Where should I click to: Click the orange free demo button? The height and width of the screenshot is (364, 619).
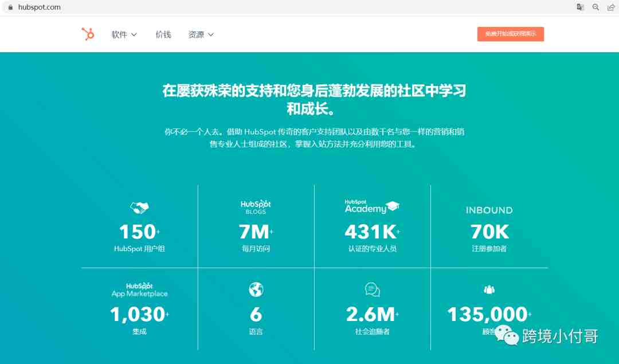click(x=511, y=34)
